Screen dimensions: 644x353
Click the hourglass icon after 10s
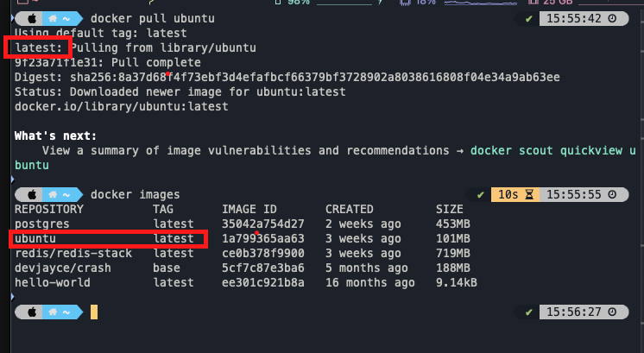pos(529,194)
